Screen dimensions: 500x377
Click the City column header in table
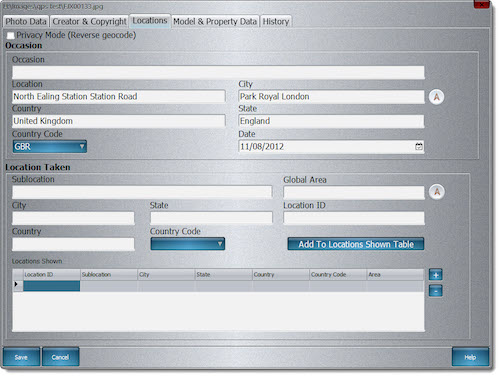click(166, 275)
